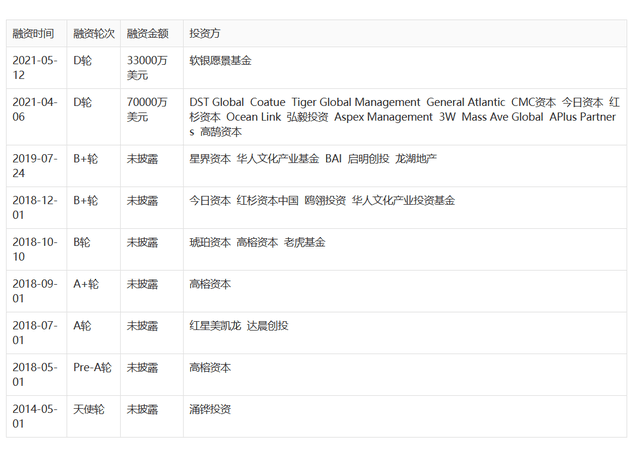Click investor Aspex Management

point(384,117)
